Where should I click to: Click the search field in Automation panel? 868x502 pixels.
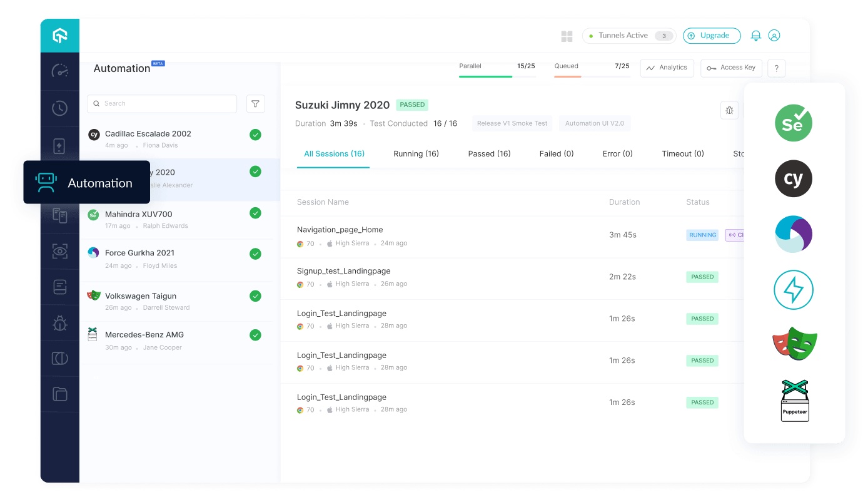pos(161,103)
